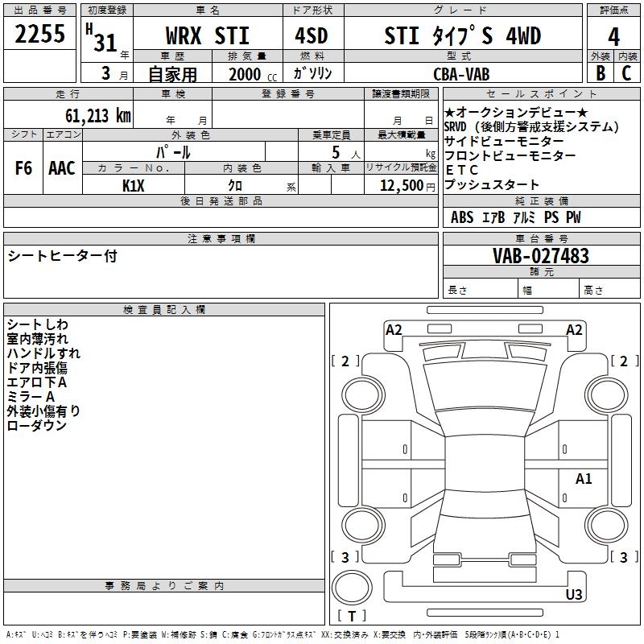Click the interior grade C cell
Image resolution: width=644 pixels, height=644 pixels.
tap(626, 72)
